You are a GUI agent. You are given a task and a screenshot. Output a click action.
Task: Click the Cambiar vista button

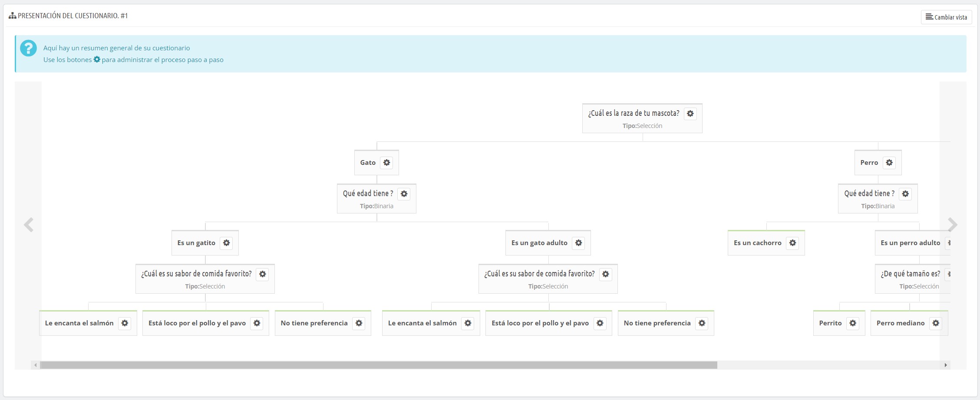[946, 17]
